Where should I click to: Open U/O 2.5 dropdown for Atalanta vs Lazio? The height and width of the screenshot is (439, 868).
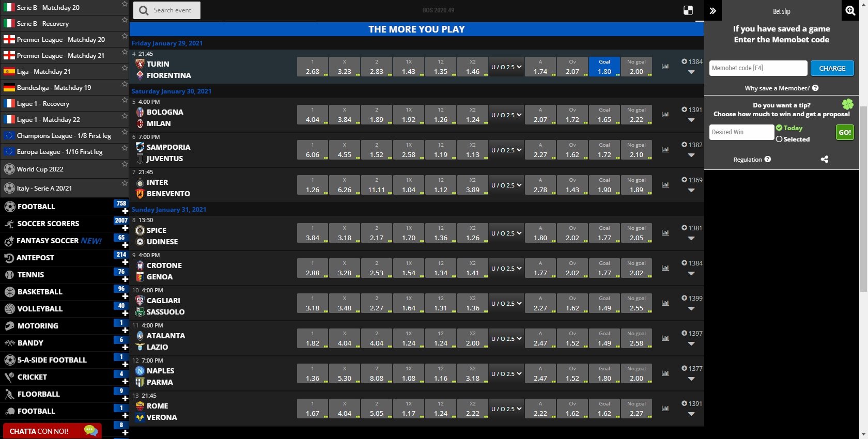pos(506,338)
